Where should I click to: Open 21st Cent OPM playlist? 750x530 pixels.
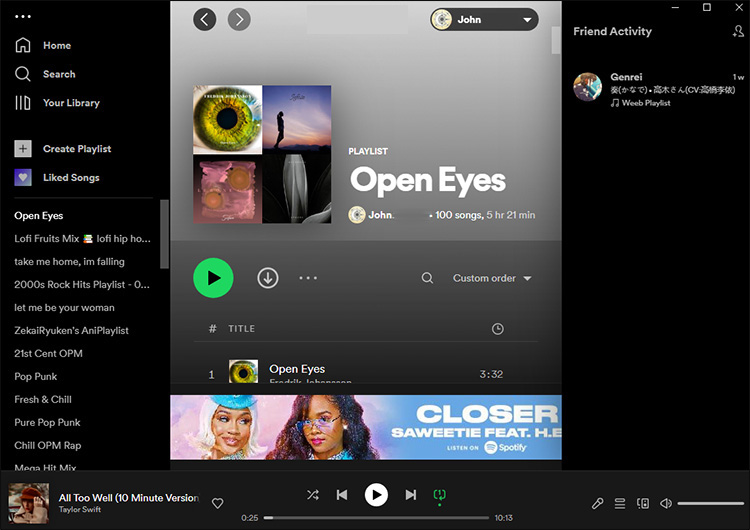point(48,353)
